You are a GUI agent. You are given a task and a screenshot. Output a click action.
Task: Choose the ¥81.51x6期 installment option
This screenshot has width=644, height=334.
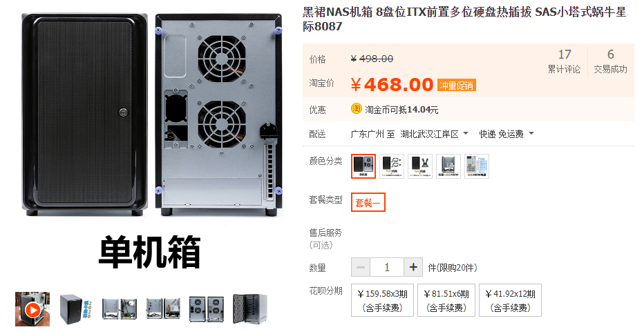(446, 300)
